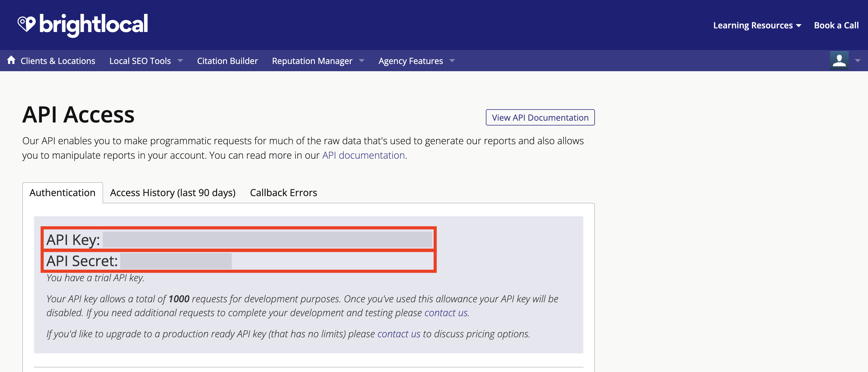Image resolution: width=868 pixels, height=372 pixels.
Task: Click the API Access page heading
Action: point(78,115)
